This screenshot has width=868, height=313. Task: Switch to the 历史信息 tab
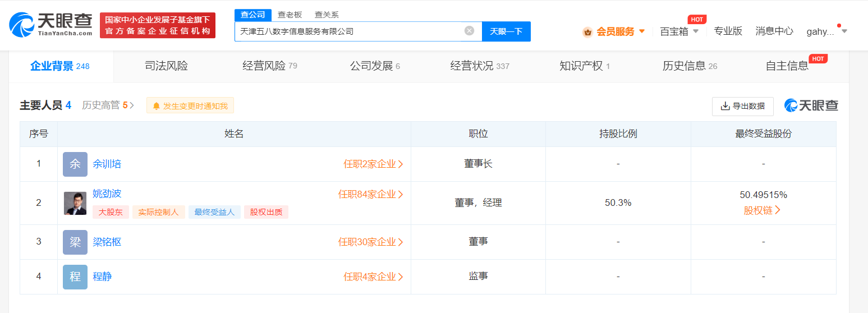pos(690,66)
